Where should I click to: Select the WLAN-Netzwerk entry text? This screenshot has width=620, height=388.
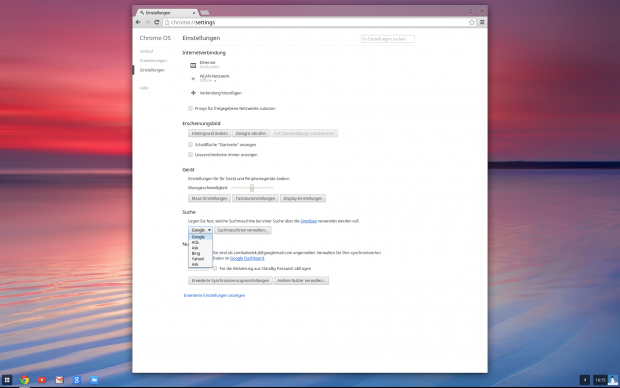click(x=214, y=76)
